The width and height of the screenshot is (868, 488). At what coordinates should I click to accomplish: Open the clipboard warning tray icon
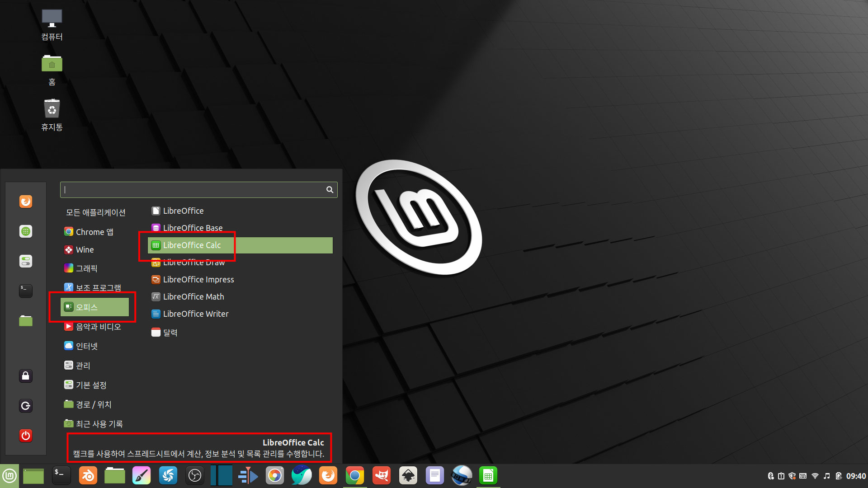tap(781, 476)
